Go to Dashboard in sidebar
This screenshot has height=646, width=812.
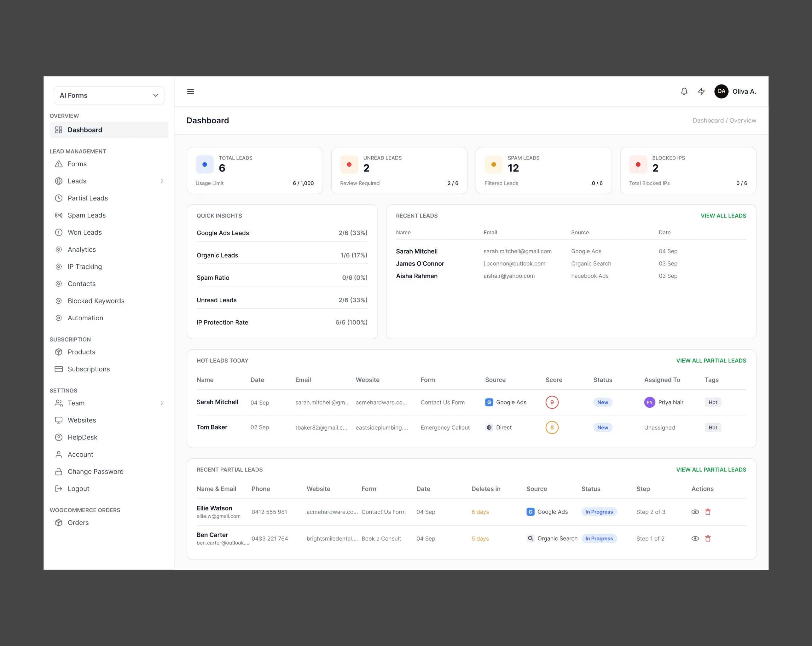tap(109, 130)
